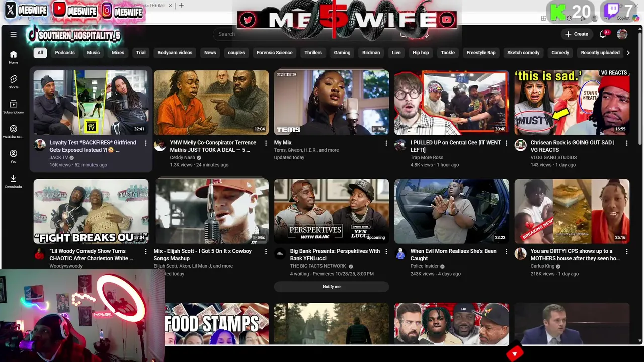Open the account avatar menu
The height and width of the screenshot is (362, 644).
tap(622, 34)
